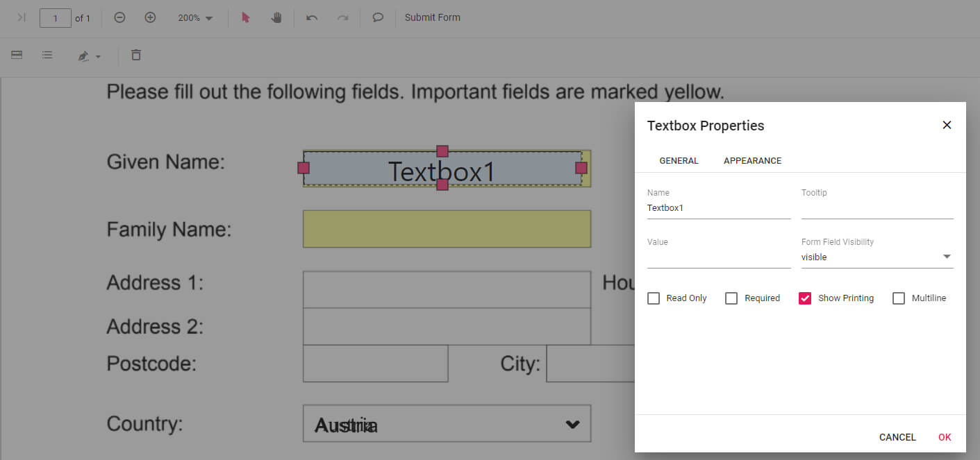The width and height of the screenshot is (980, 460).
Task: Click the Submit Form button
Action: click(432, 17)
